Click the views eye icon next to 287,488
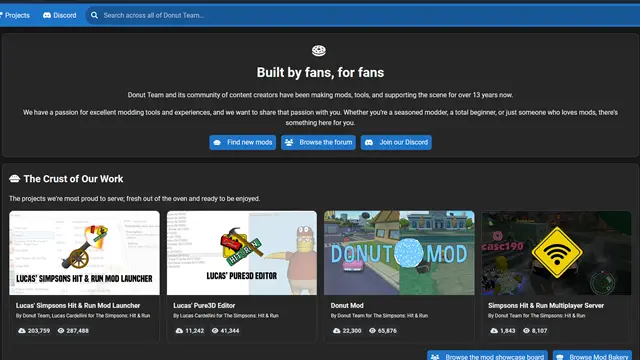This screenshot has width=640, height=360. click(x=61, y=331)
